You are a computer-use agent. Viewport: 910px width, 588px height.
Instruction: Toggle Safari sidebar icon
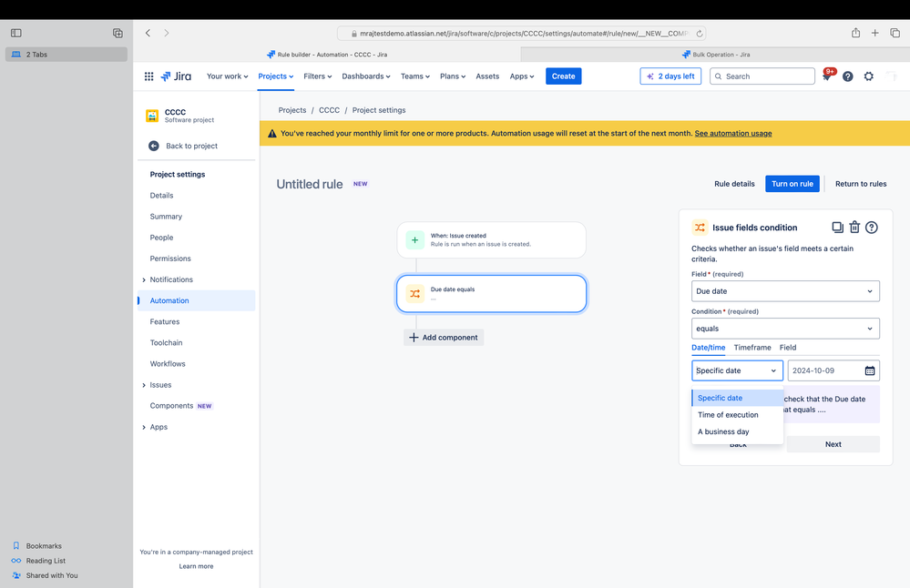pyautogui.click(x=16, y=33)
